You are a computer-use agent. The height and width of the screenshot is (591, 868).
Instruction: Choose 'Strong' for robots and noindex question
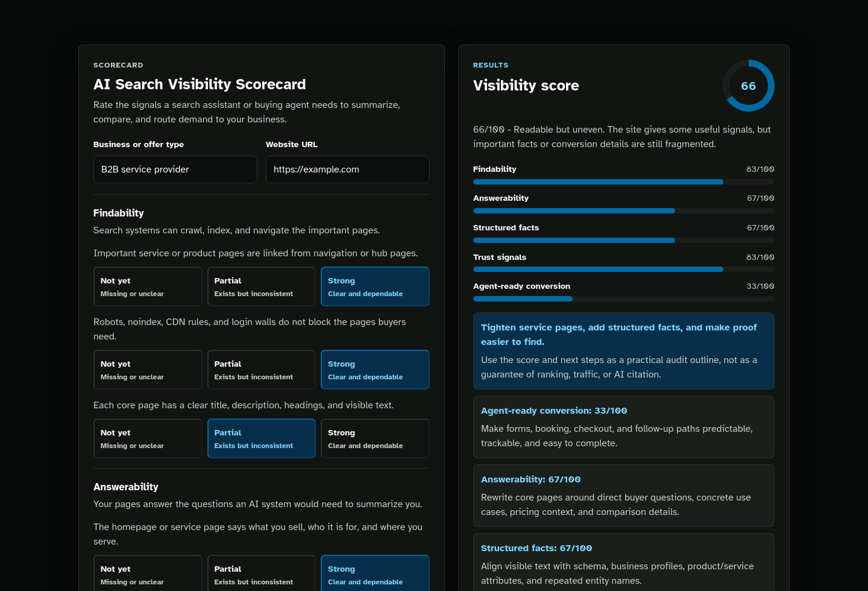coord(375,370)
